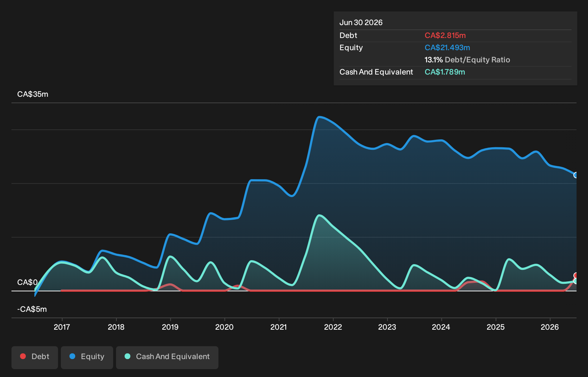
Task: Click the 2018 x-axis label
Action: [x=116, y=327]
